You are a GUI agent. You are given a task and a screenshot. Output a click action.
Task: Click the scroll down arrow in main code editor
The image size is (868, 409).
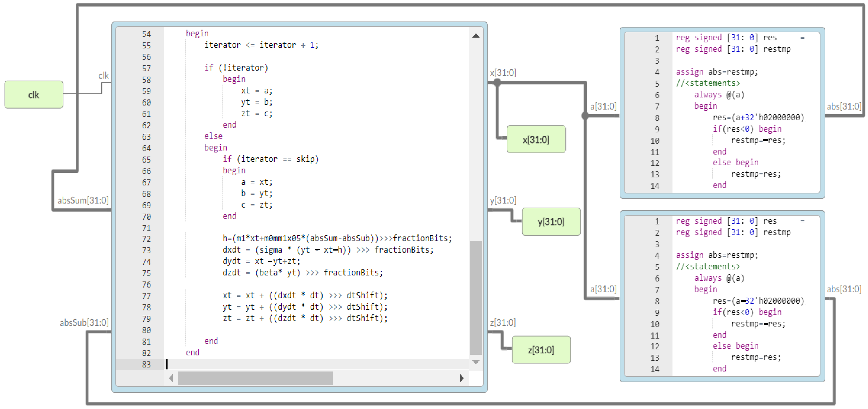click(x=475, y=362)
